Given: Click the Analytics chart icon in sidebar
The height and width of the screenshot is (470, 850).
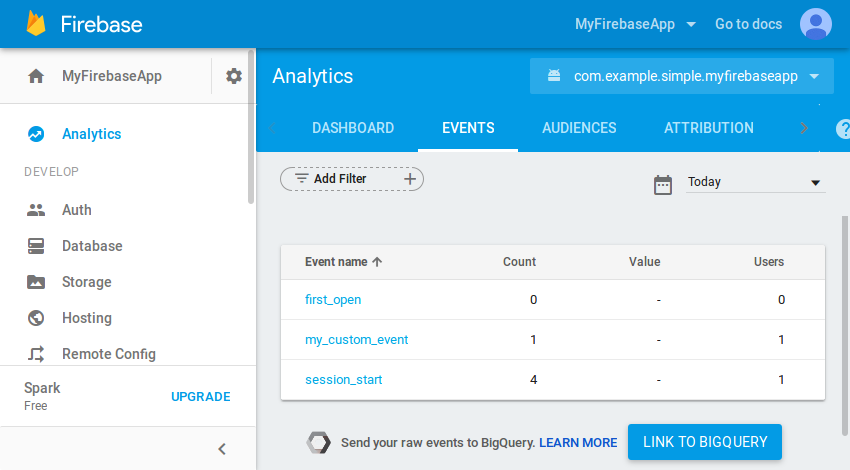Looking at the screenshot, I should tap(36, 134).
